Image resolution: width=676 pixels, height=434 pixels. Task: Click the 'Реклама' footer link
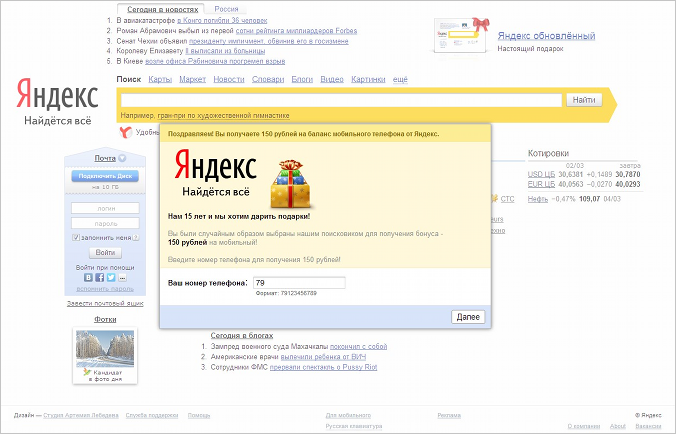pos(449,415)
